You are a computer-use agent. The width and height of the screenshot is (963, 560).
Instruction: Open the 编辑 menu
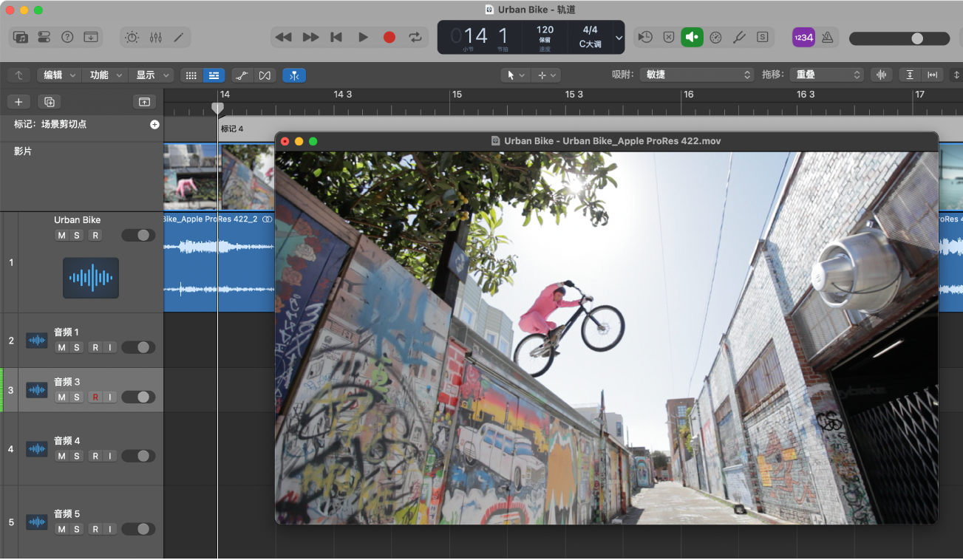tap(58, 75)
